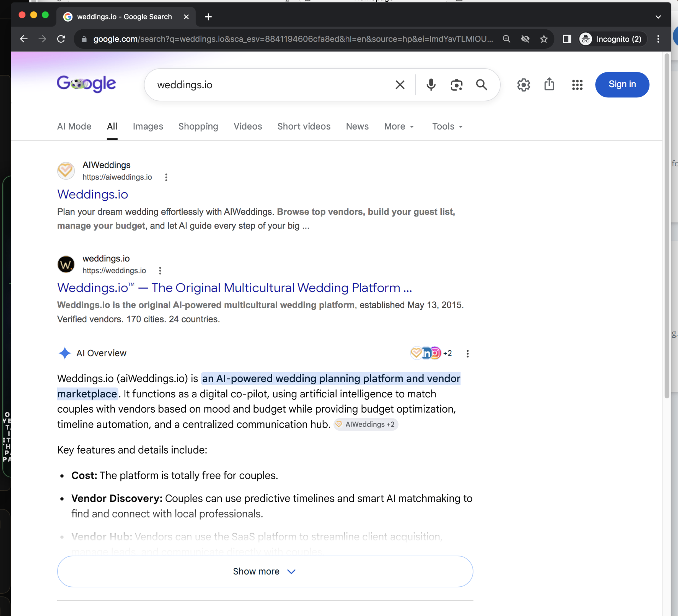Click the browser forward arrow
Image resolution: width=678 pixels, height=616 pixels.
pyautogui.click(x=42, y=39)
